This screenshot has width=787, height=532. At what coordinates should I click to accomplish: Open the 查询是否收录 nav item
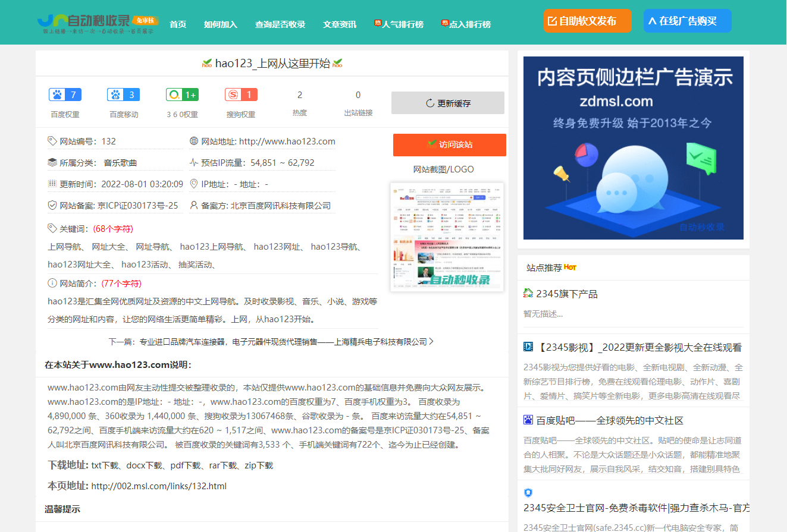coord(280,24)
